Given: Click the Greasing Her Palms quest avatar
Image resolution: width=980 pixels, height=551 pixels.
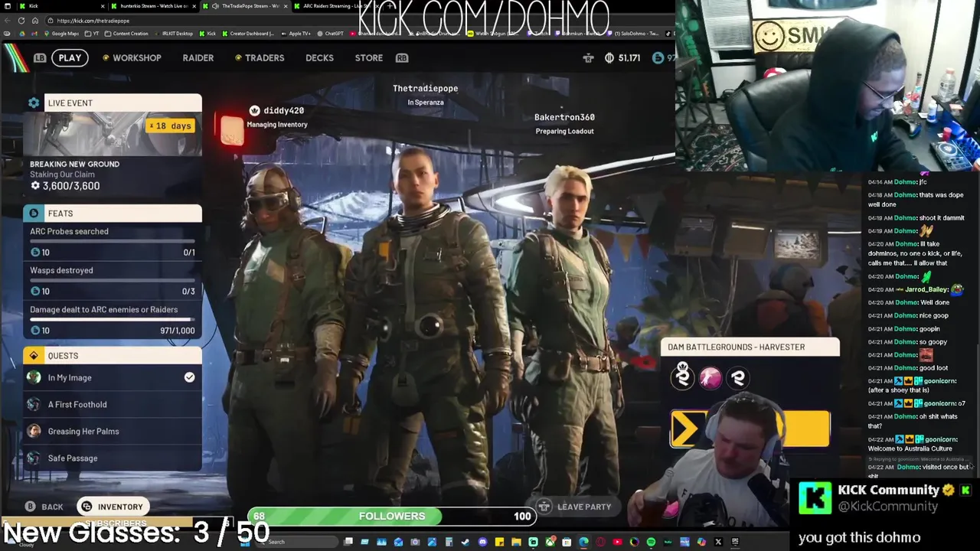Looking at the screenshot, I should click(34, 431).
